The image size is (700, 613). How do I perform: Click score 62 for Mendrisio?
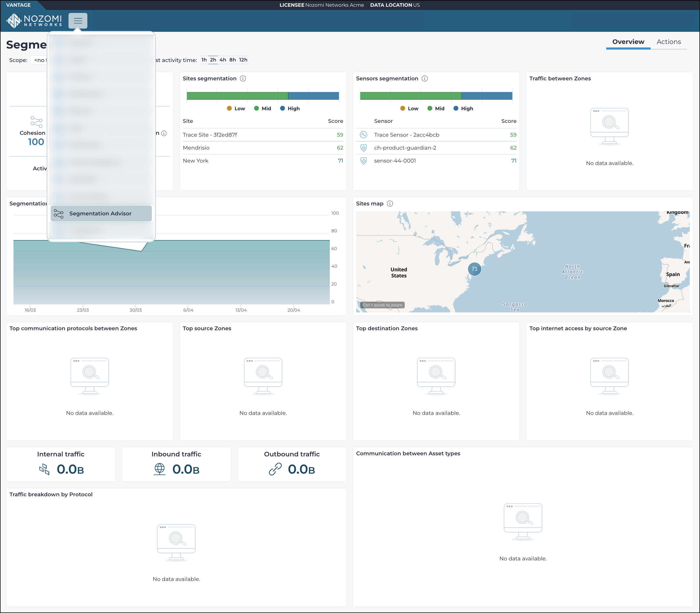coord(340,148)
